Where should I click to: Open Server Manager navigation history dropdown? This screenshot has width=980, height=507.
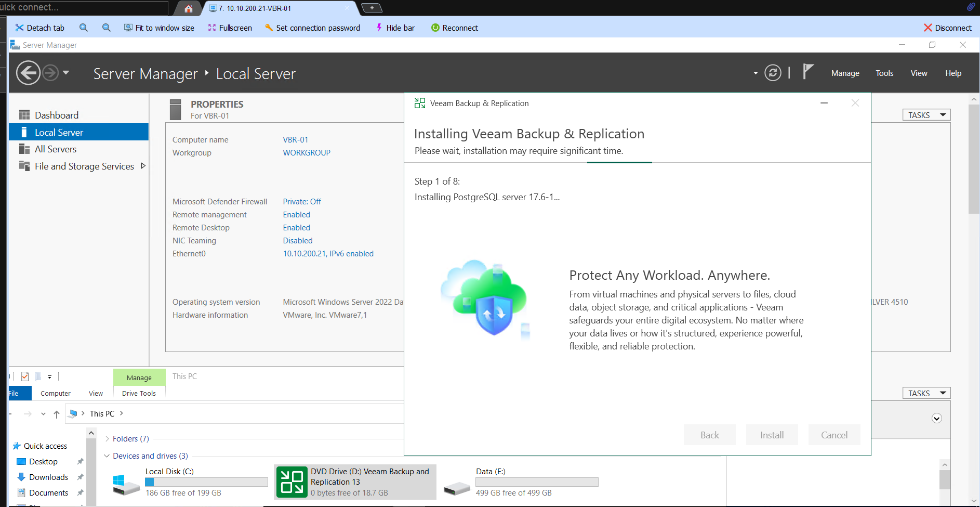click(66, 73)
